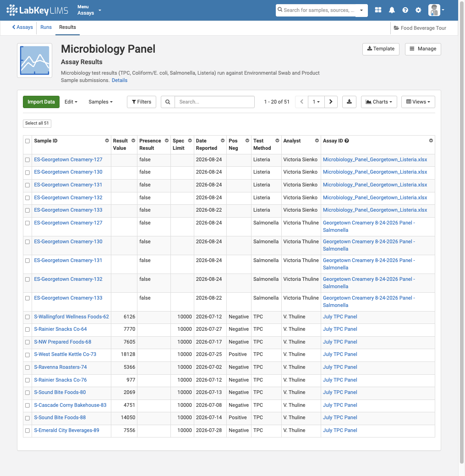Open the search scope dropdown arrow
Screen dimensions: 465x476
click(x=361, y=10)
